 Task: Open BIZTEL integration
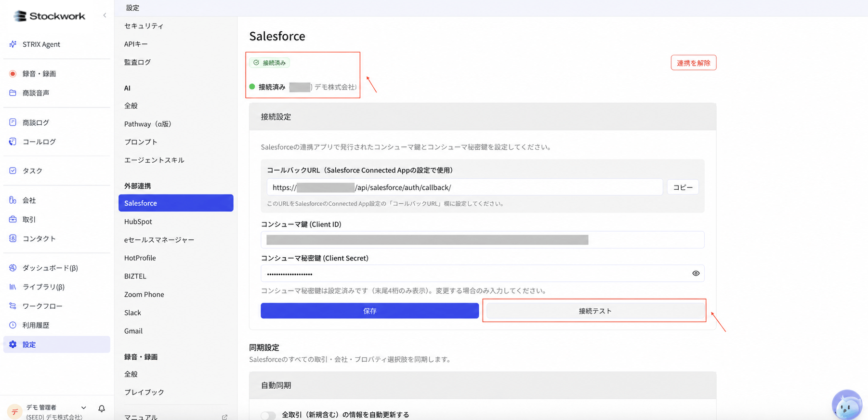pyautogui.click(x=135, y=276)
